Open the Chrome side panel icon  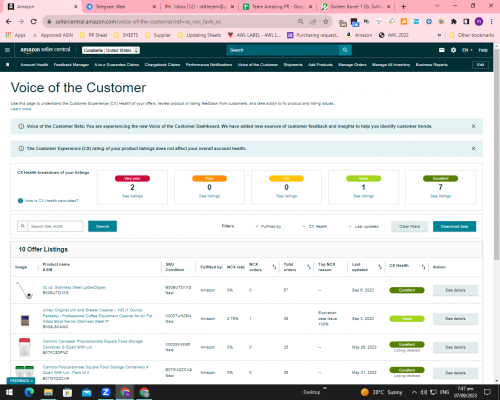pyautogui.click(x=466, y=22)
